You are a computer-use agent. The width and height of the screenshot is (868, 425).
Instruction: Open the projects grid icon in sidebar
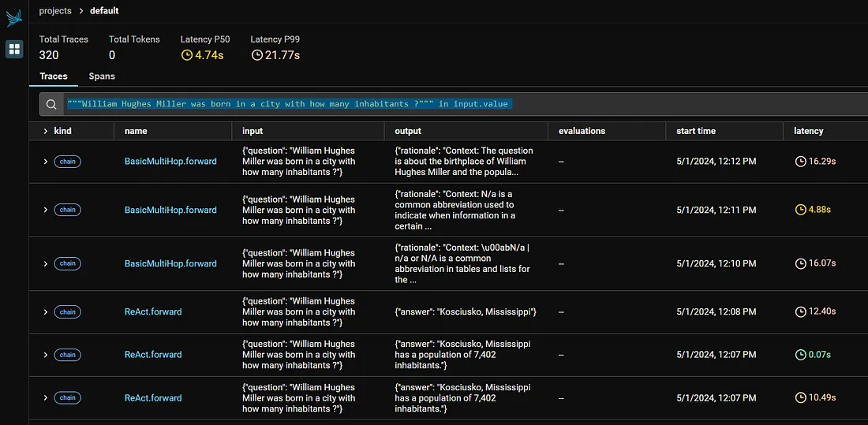click(14, 49)
